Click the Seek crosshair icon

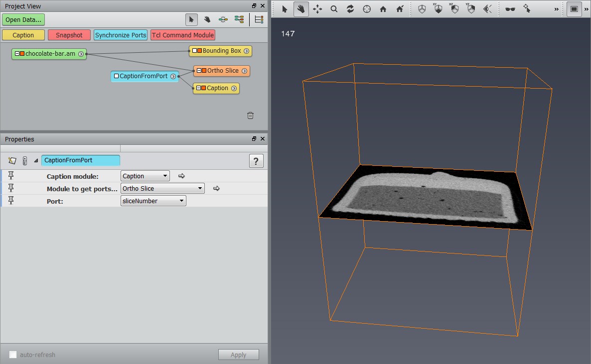[x=366, y=8]
